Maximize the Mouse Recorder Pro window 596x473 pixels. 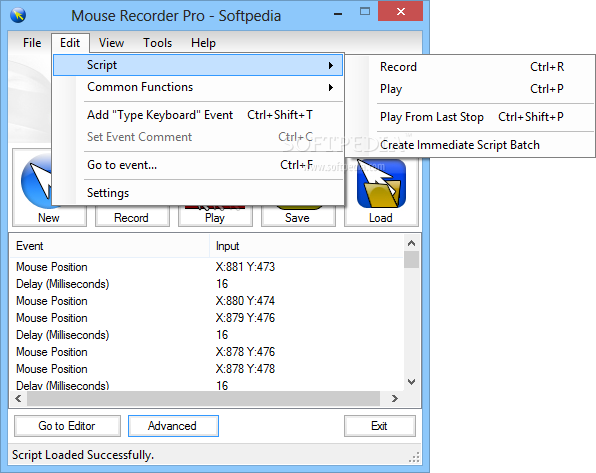pos(365,11)
